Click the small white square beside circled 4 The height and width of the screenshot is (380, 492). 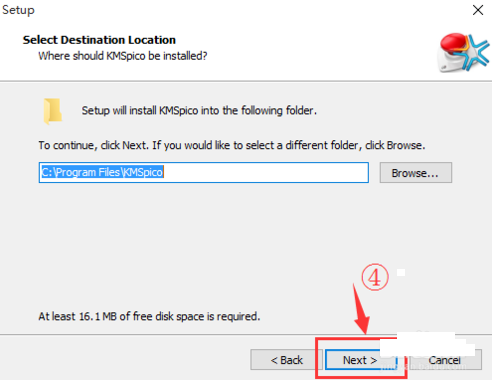[x=401, y=273]
